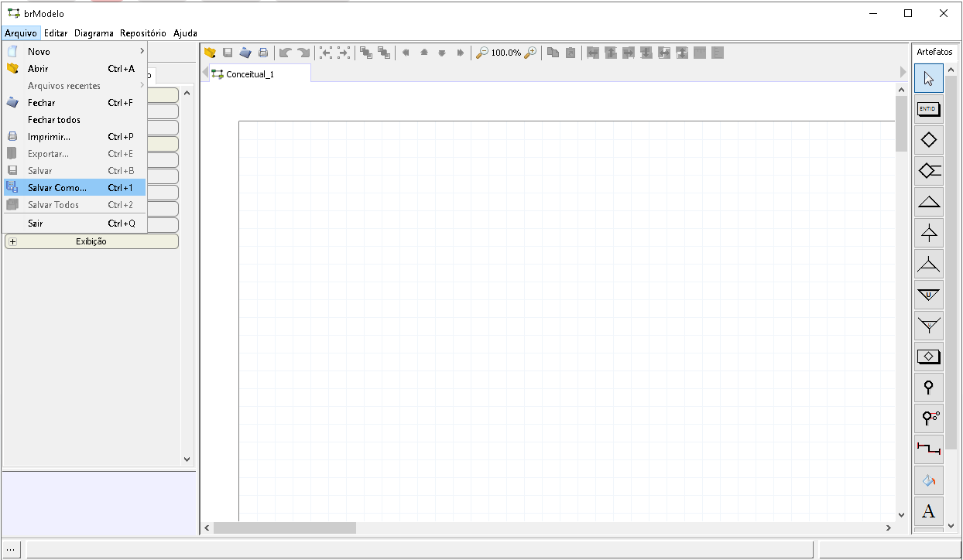Choose Exportar... menu entry
The height and width of the screenshot is (560, 963).
(74, 154)
